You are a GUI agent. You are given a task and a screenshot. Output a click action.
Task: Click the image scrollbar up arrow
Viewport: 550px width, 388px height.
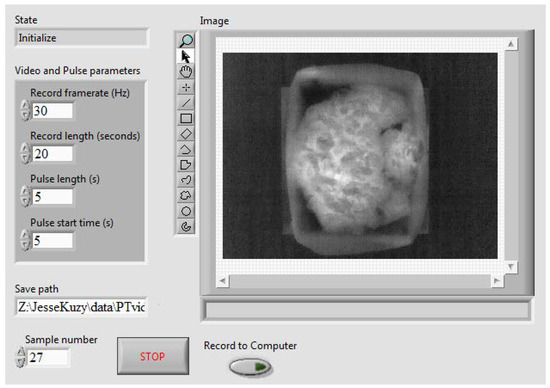(x=511, y=44)
